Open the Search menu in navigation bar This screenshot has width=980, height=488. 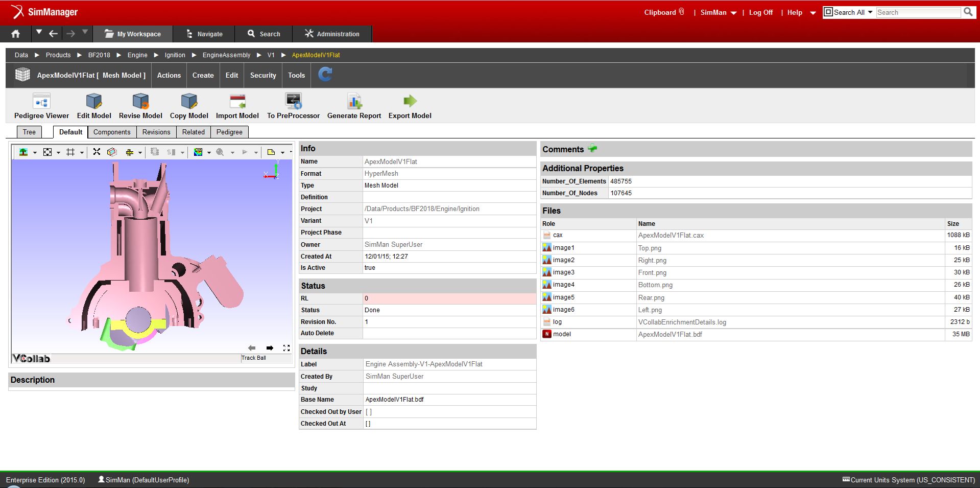click(x=264, y=34)
